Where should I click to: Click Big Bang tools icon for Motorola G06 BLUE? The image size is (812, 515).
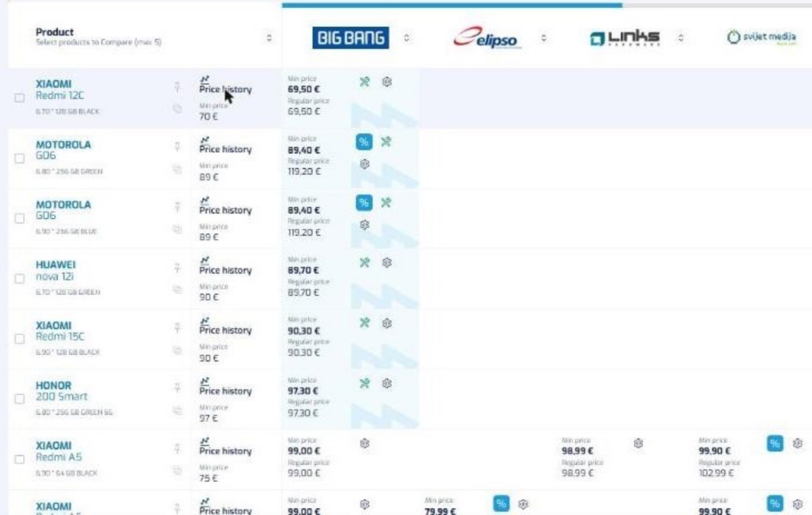coord(386,202)
